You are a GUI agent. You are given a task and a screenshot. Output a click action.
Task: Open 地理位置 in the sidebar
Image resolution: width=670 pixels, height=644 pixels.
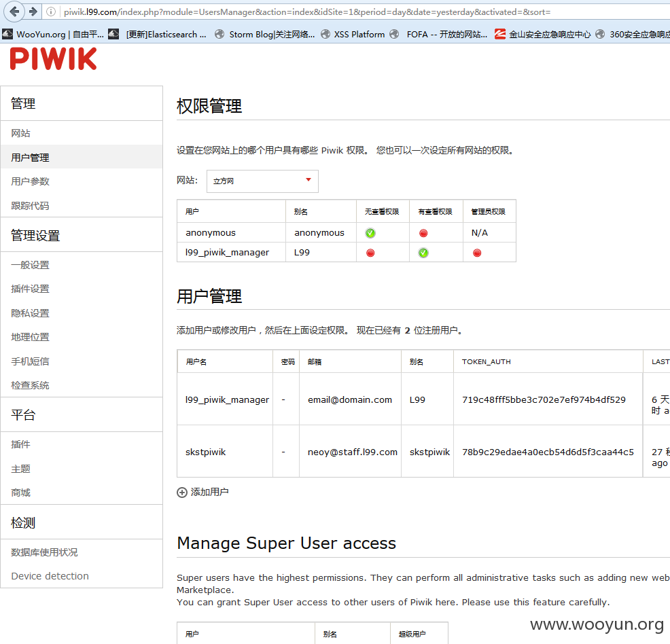click(30, 337)
